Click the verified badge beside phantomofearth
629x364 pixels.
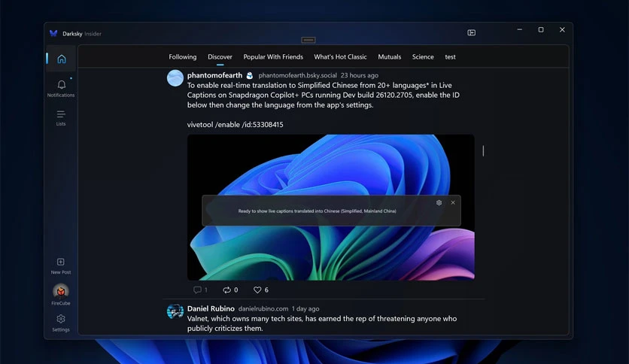tap(250, 75)
